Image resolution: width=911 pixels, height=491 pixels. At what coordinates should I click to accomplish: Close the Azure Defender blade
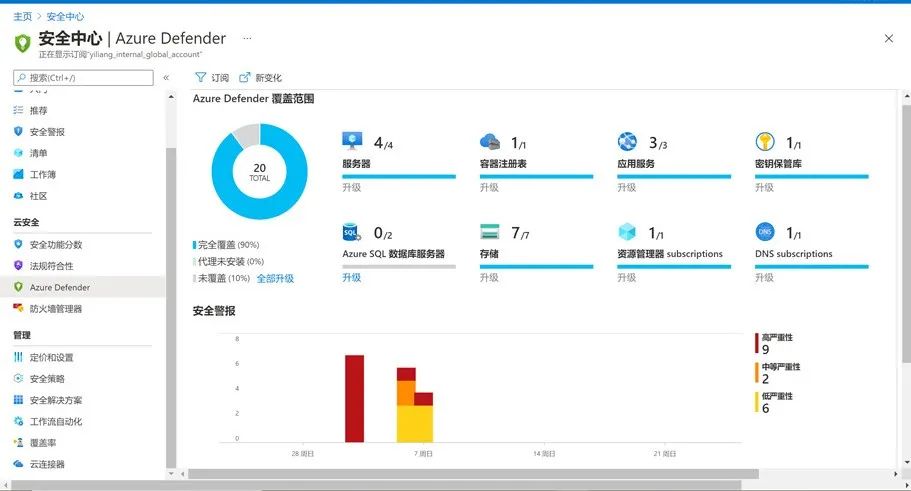888,38
